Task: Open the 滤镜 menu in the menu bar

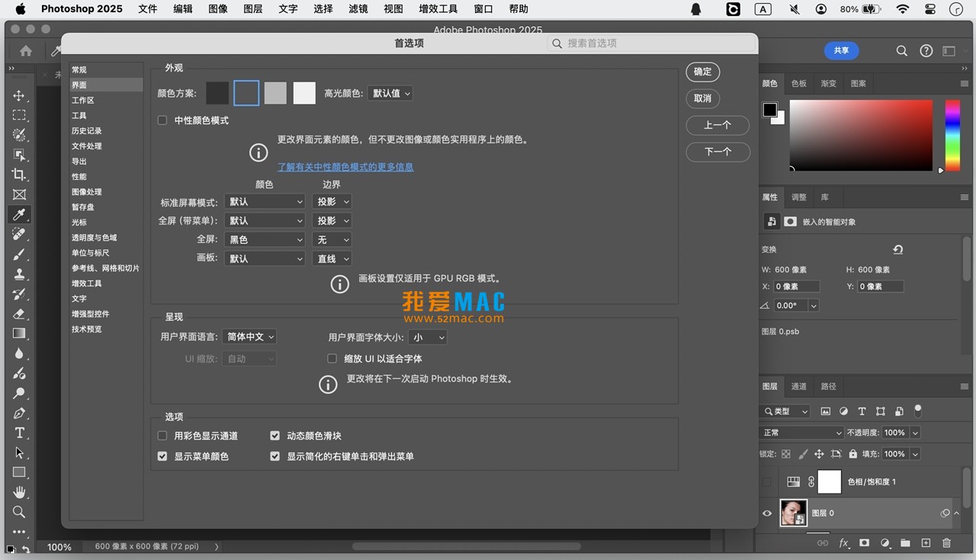Action: pos(358,8)
